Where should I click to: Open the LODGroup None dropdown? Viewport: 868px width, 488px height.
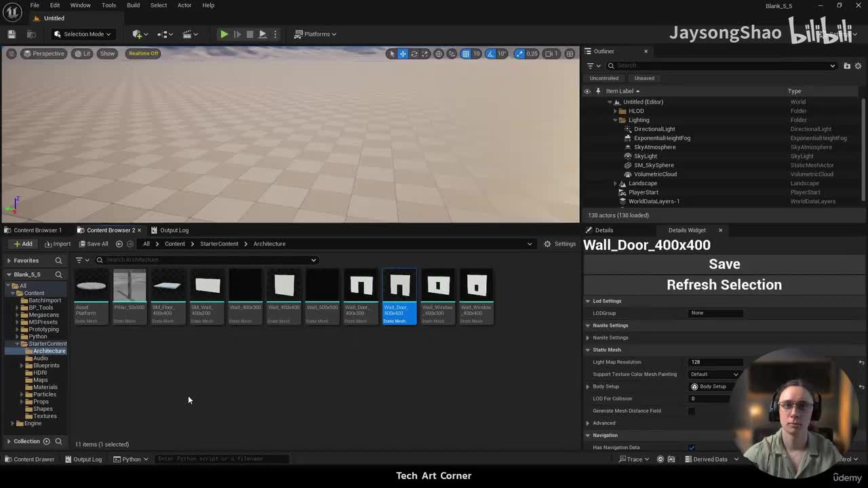[715, 313]
